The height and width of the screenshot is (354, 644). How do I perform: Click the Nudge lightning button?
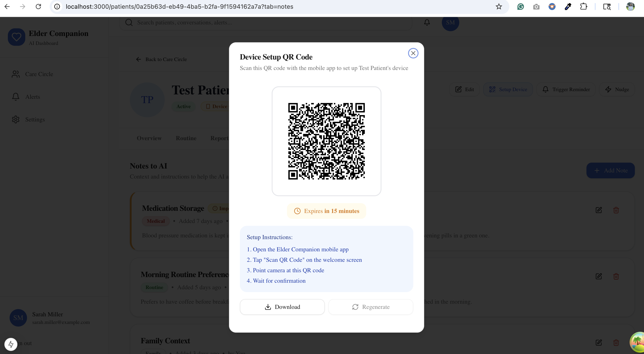click(617, 90)
